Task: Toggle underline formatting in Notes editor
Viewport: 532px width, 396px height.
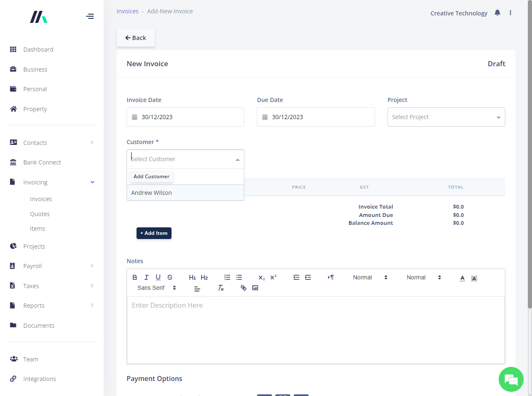Action: click(x=158, y=277)
